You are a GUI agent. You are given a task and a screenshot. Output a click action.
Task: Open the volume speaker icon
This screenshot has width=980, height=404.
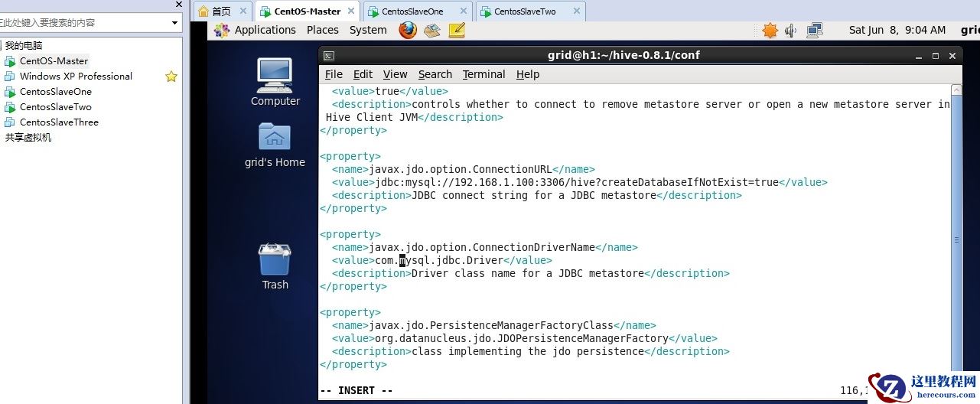(x=791, y=30)
